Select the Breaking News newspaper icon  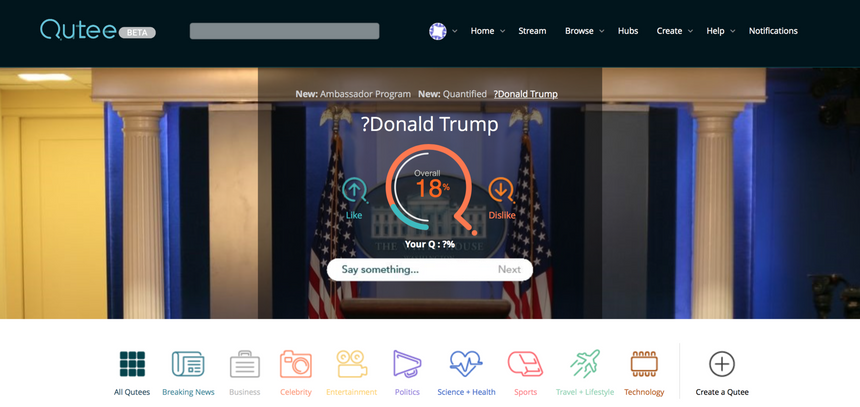188,364
